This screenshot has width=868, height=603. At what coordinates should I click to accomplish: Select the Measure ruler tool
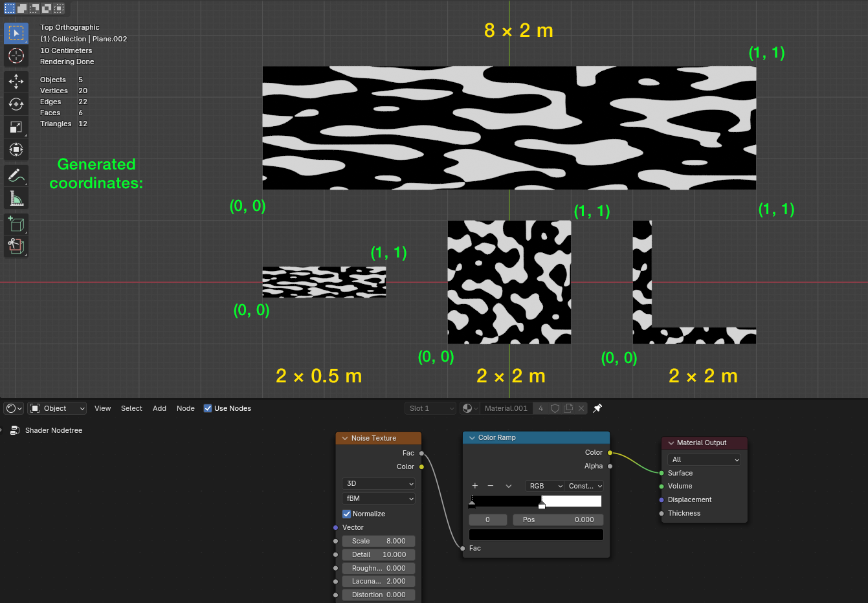click(16, 198)
